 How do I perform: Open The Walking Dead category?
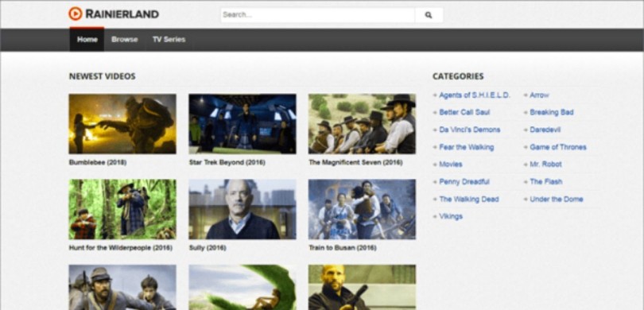pyautogui.click(x=469, y=200)
